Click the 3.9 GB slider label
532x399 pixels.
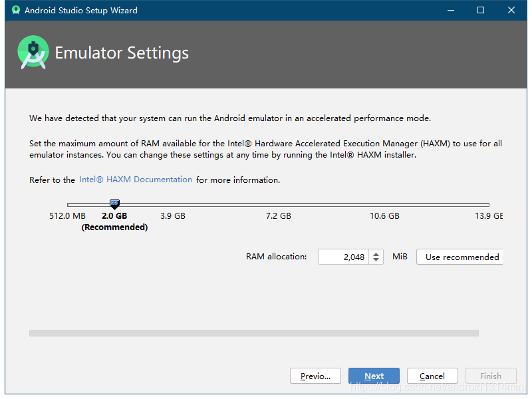click(173, 215)
